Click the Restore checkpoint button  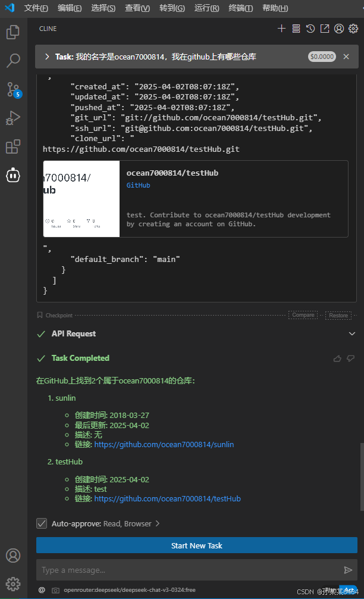point(338,315)
